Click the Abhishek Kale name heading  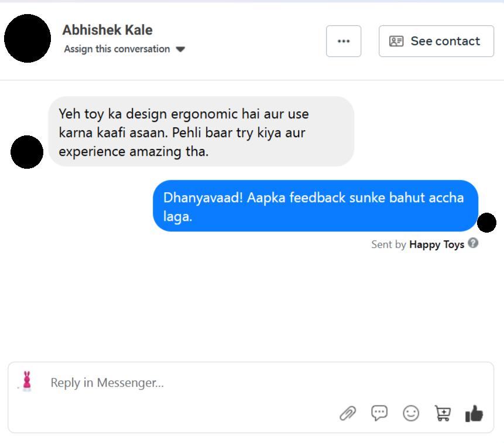108,30
